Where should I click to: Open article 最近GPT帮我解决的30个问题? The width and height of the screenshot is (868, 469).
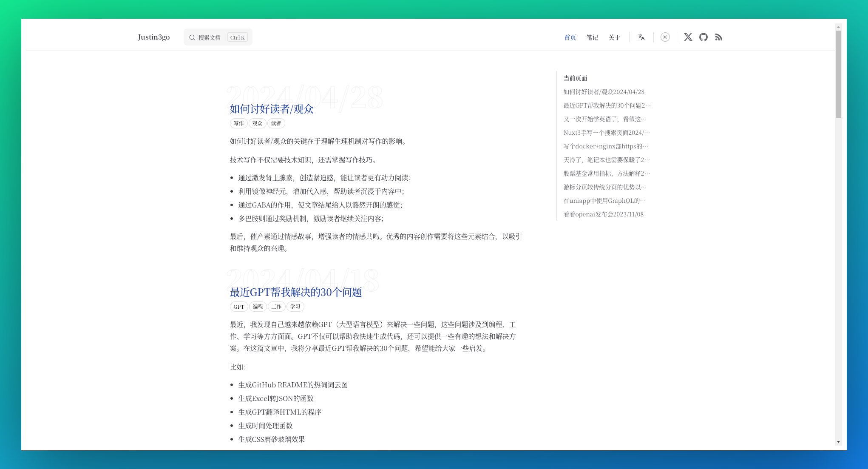pyautogui.click(x=296, y=293)
